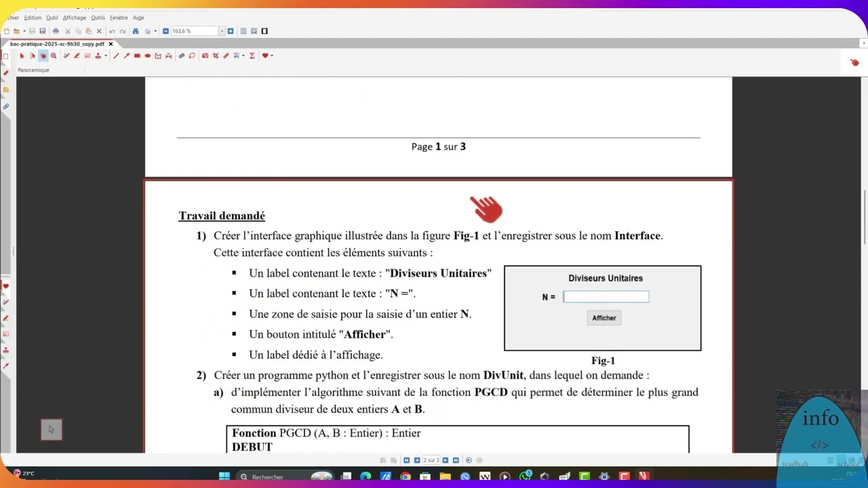The height and width of the screenshot is (488, 868).
Task: Select the Arrow drawing tool
Action: pos(127,56)
